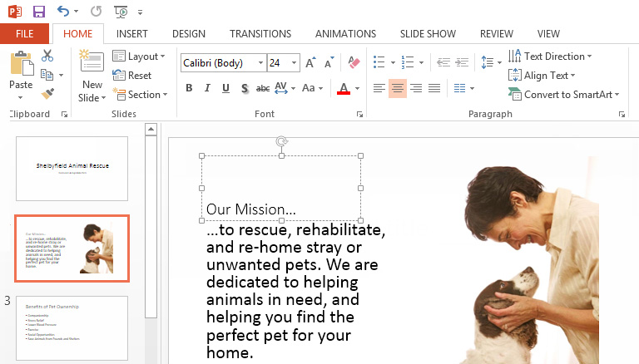Click Convert to SmartArt button
639x364 pixels.
click(x=564, y=94)
